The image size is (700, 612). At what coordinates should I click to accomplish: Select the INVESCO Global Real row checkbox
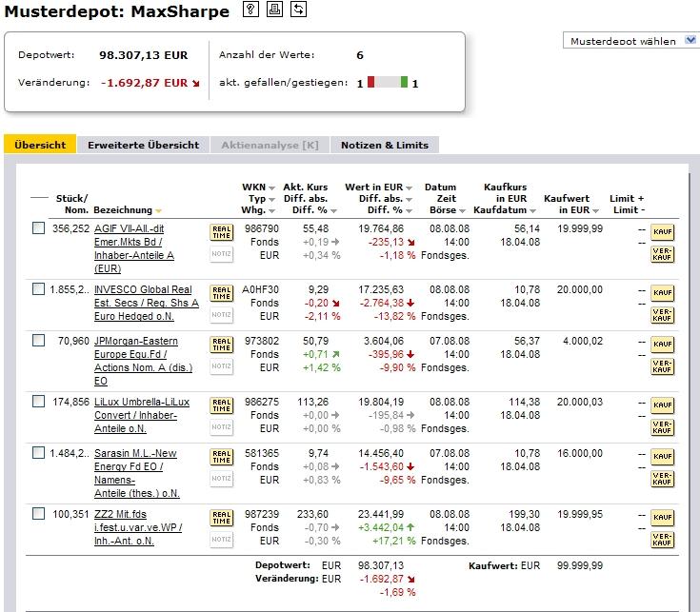(x=38, y=289)
